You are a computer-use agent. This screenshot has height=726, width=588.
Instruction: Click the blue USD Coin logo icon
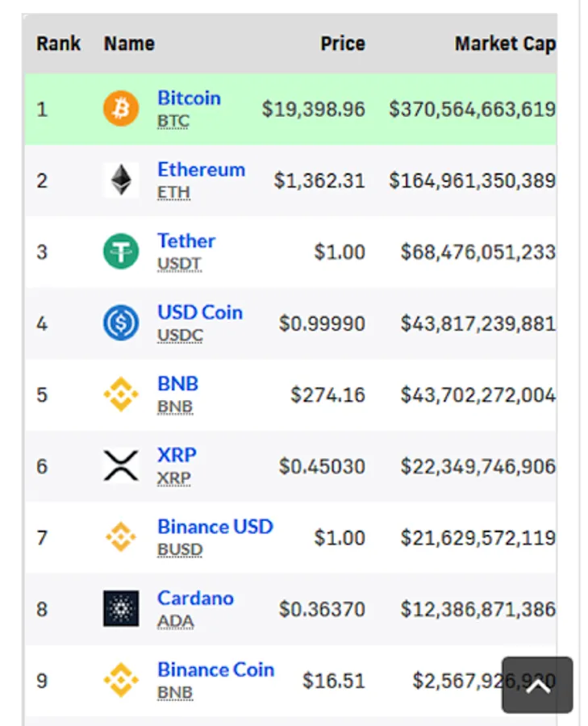(121, 323)
